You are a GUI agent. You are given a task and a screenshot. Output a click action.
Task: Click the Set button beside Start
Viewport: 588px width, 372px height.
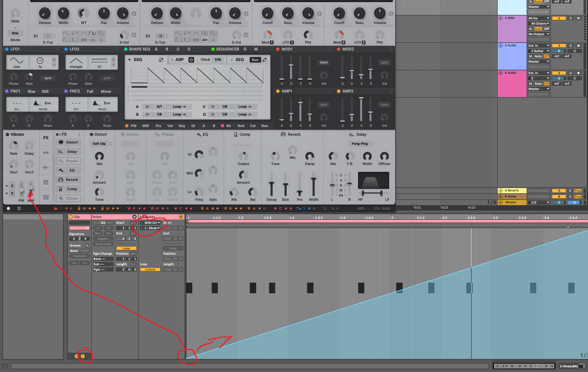coord(133,223)
